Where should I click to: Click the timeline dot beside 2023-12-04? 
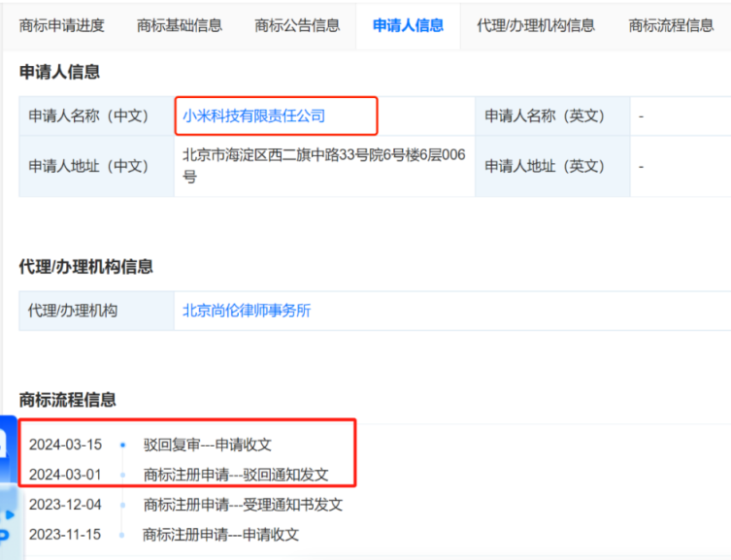(x=122, y=505)
